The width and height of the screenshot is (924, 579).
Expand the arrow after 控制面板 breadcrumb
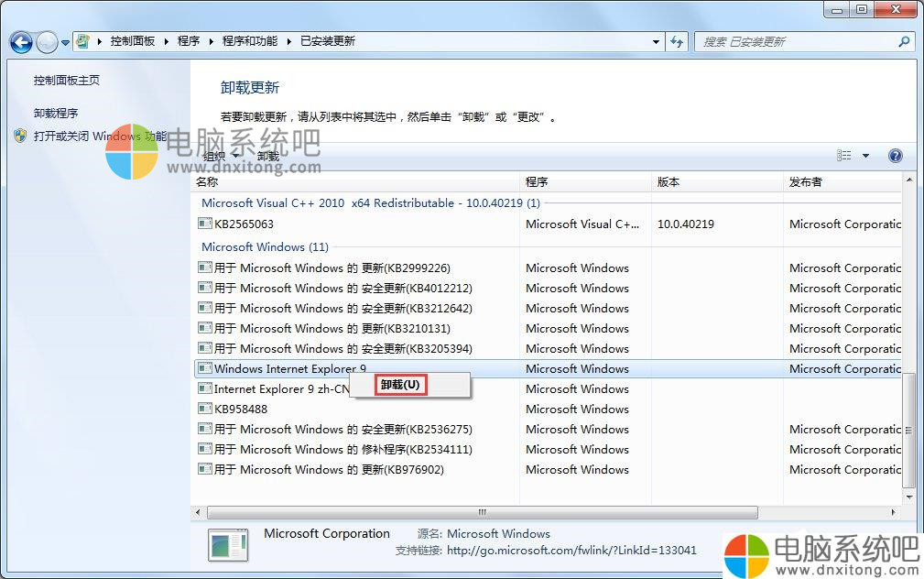[166, 41]
